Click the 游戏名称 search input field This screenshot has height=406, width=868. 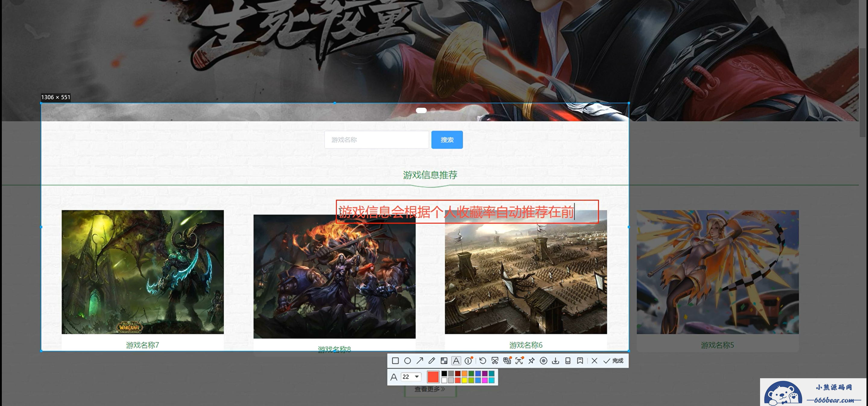point(376,140)
